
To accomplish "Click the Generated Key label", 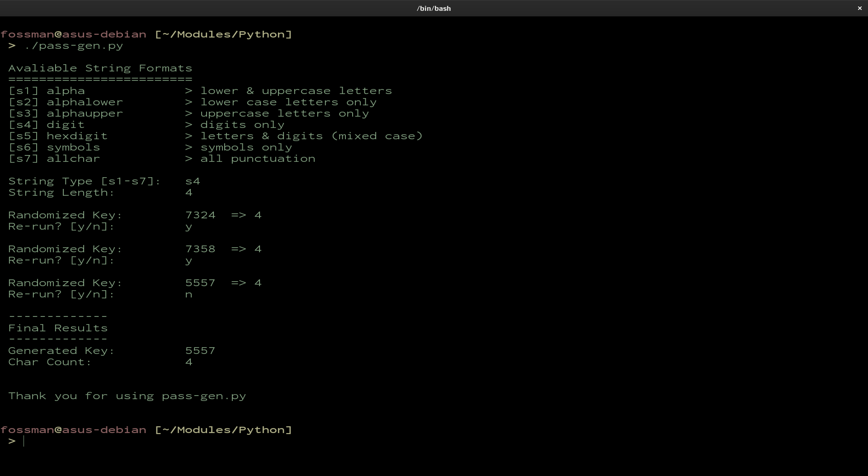I will pyautogui.click(x=61, y=351).
